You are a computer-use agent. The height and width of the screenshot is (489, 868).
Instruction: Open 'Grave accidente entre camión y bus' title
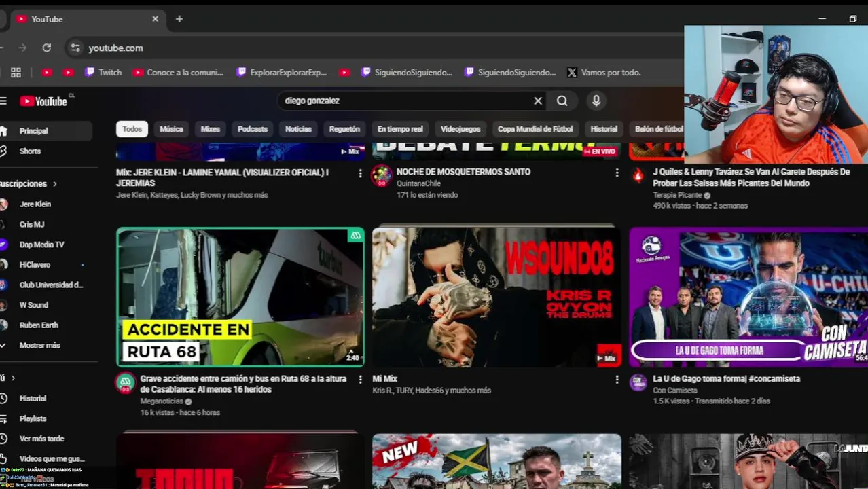pos(243,384)
